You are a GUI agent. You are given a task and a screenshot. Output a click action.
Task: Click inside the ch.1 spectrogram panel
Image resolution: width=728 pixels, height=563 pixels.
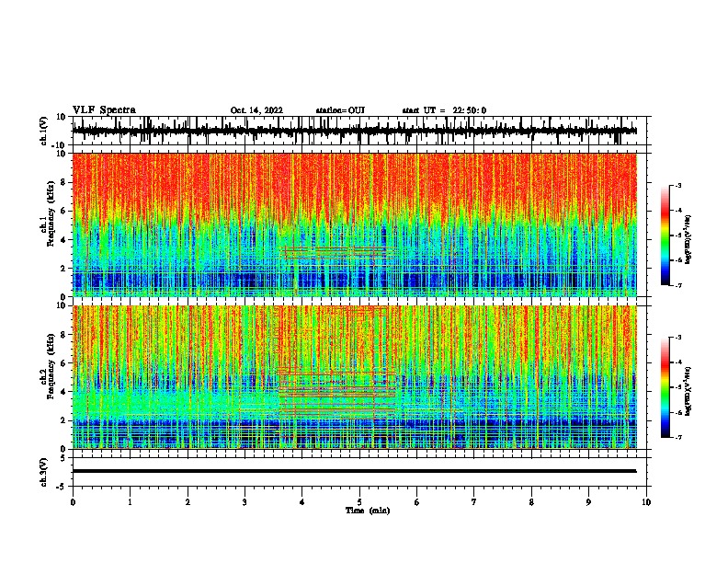[355, 224]
